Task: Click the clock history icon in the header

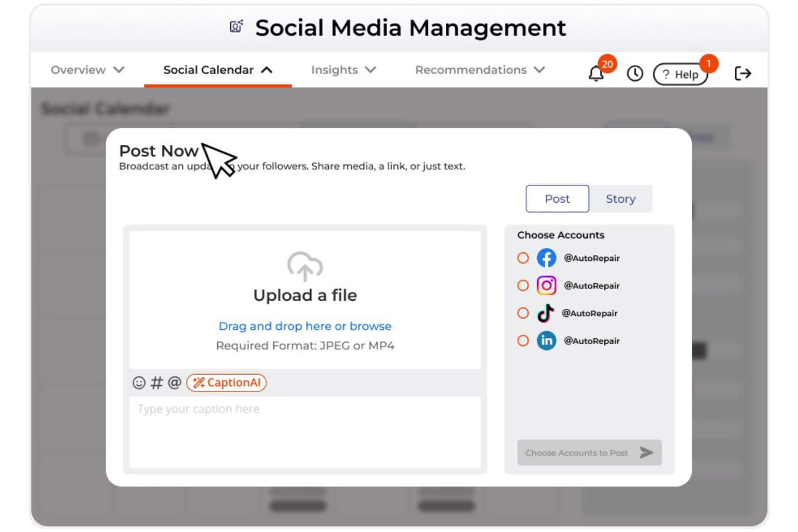Action: click(x=635, y=73)
